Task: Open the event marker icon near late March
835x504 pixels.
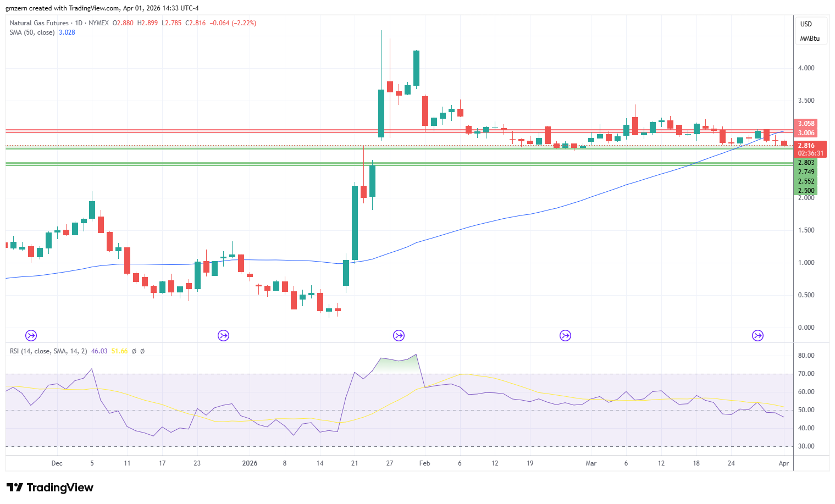Action: (757, 335)
